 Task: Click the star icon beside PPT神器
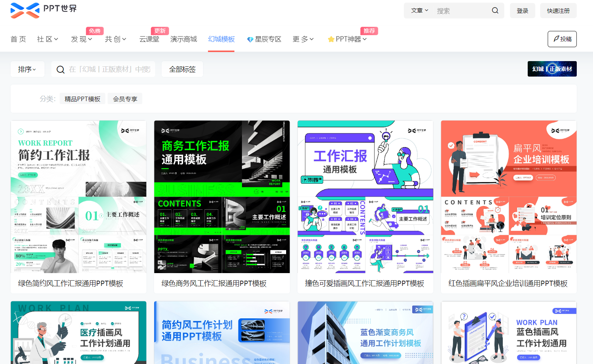[x=331, y=39]
